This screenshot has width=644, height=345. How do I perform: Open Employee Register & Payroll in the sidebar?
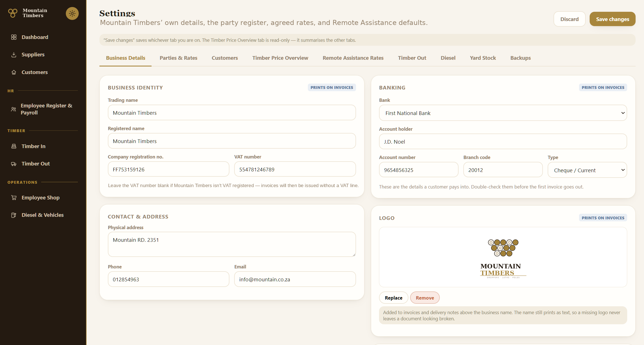coord(43,109)
